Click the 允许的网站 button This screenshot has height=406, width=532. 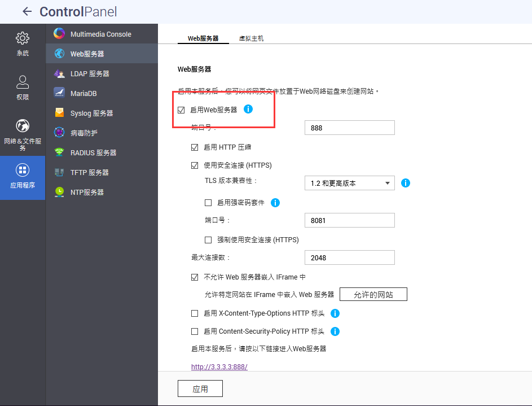point(373,294)
